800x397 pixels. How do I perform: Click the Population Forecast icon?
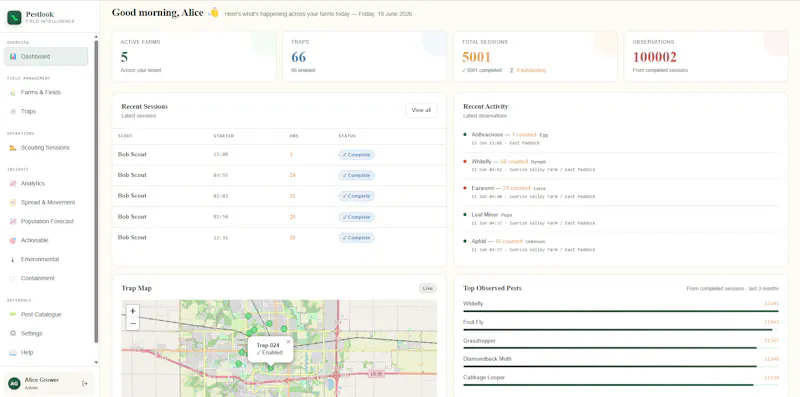[x=13, y=221]
